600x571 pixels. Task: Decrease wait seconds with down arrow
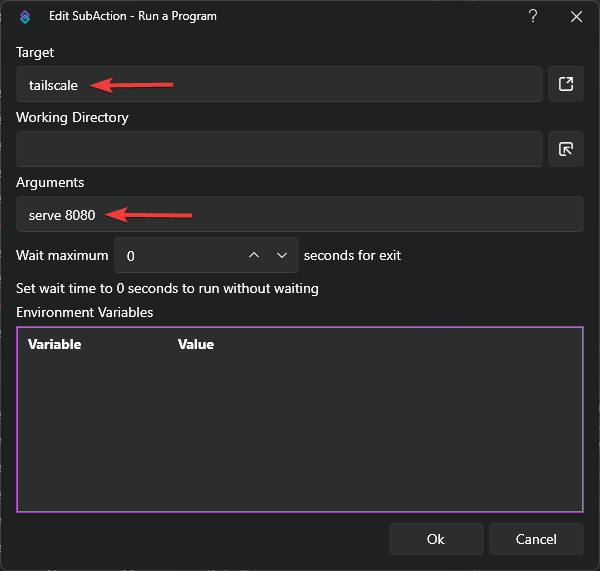(282, 255)
